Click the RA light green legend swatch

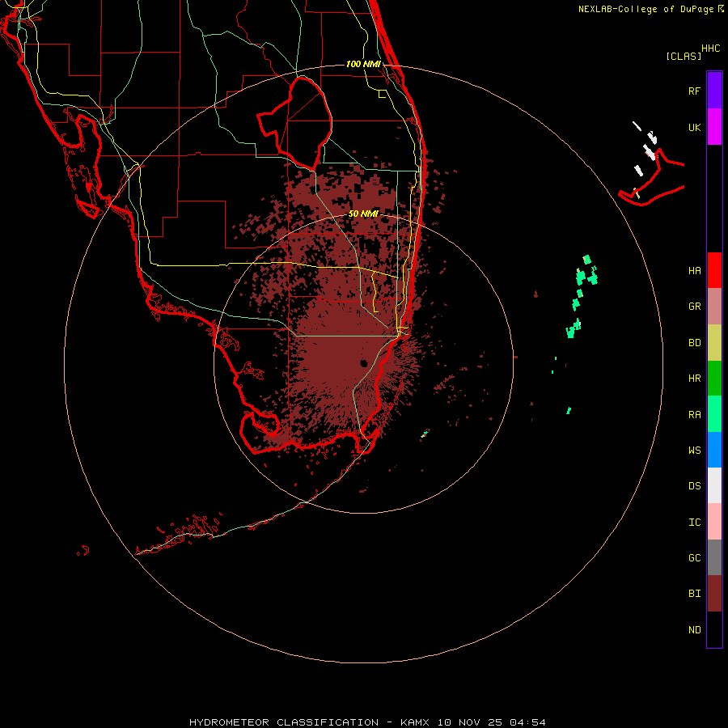point(714,414)
